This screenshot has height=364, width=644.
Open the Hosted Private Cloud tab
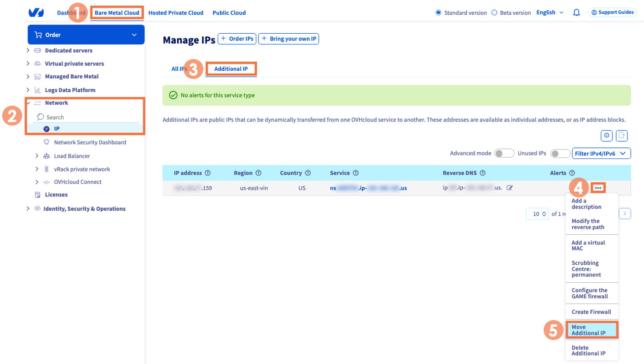point(176,13)
